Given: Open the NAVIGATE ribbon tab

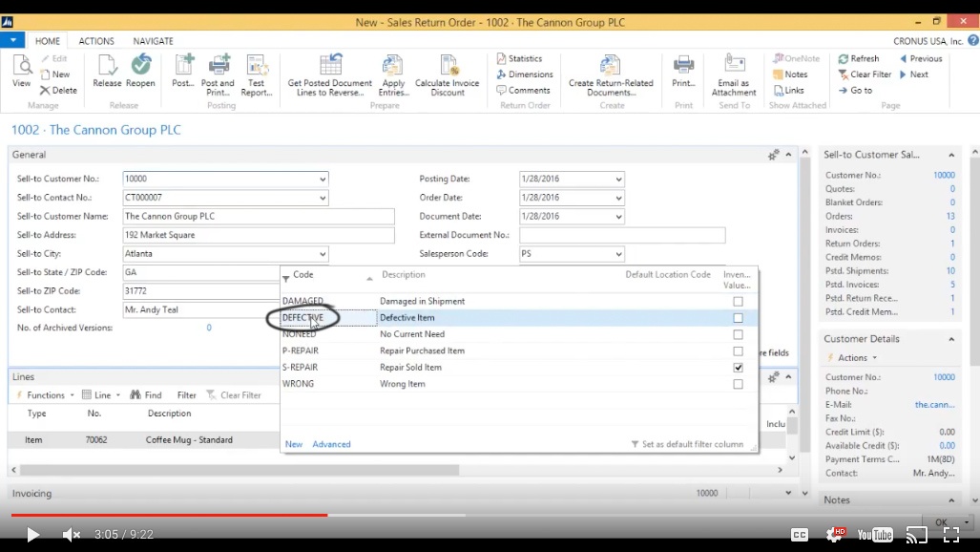Looking at the screenshot, I should click(x=153, y=41).
